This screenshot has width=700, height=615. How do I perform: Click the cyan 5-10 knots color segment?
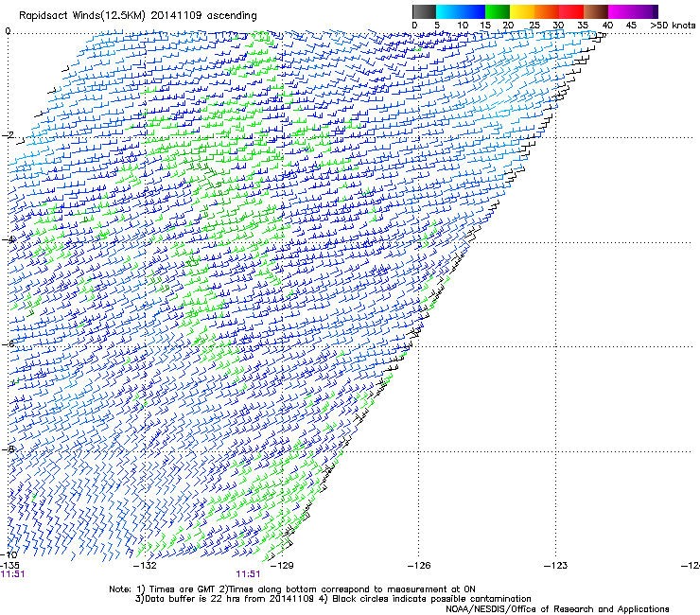point(448,11)
